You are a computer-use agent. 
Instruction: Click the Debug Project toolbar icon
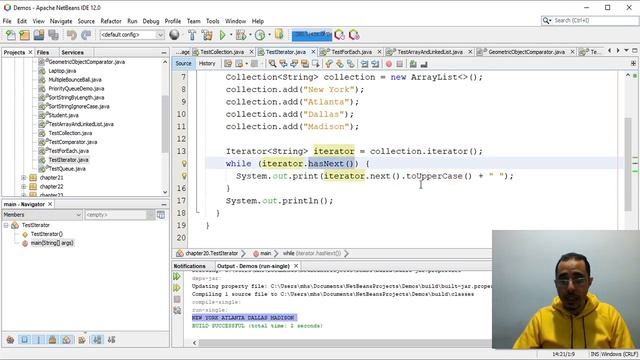click(241, 35)
